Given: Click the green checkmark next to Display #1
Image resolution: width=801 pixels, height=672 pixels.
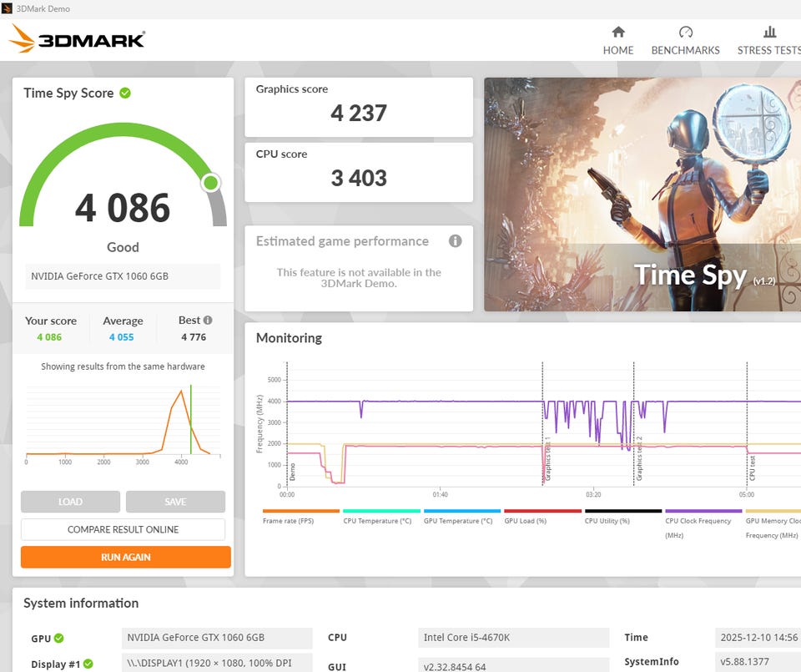Looking at the screenshot, I should tap(88, 664).
